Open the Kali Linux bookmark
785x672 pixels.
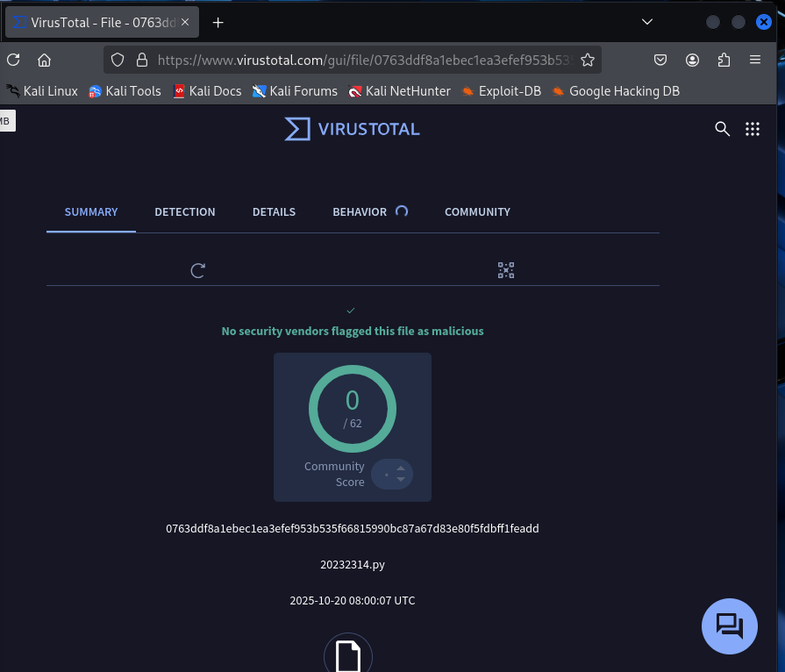tap(42, 91)
